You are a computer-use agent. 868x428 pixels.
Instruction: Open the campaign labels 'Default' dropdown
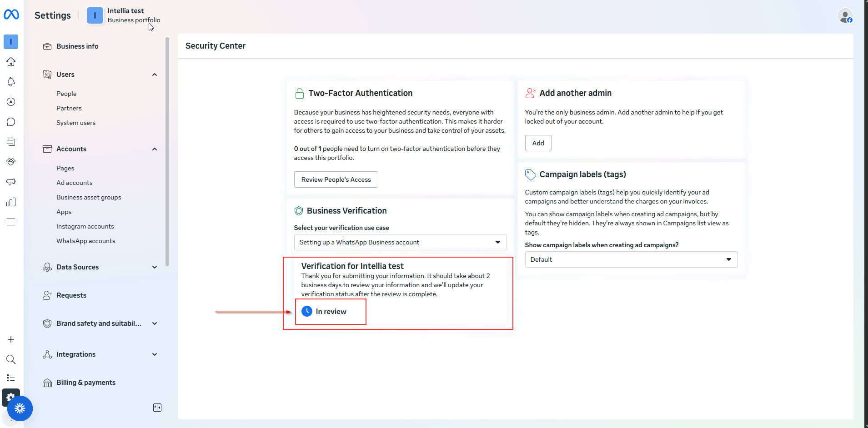(x=631, y=259)
